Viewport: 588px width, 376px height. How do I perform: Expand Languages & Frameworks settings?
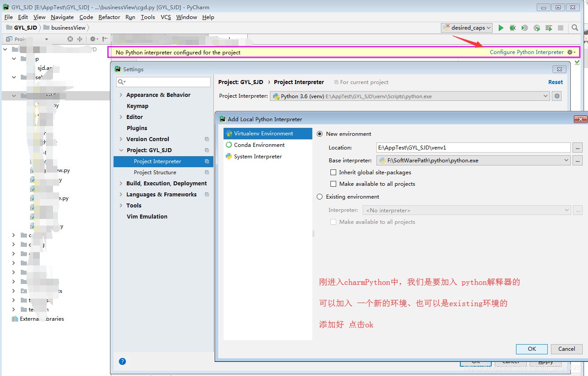coord(121,195)
